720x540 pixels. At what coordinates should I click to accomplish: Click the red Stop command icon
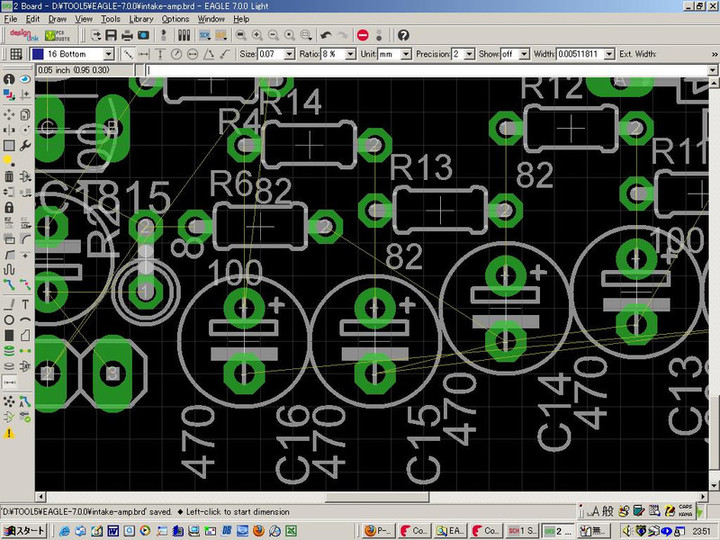[362, 35]
